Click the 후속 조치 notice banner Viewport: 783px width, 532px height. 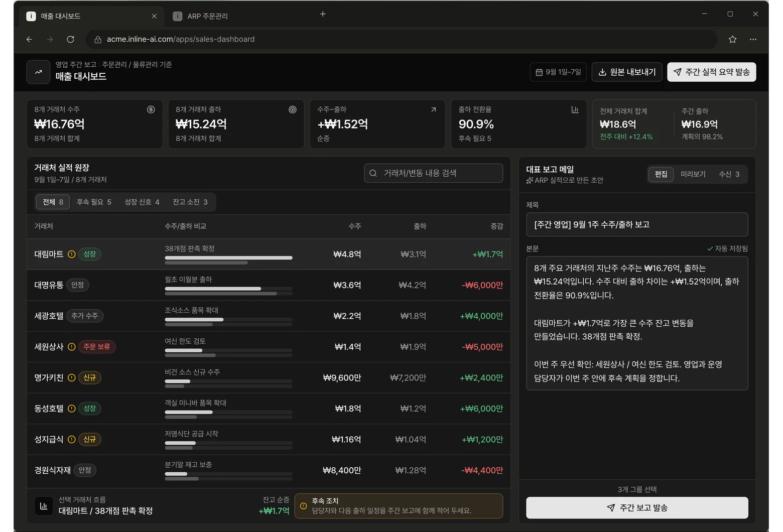399,506
